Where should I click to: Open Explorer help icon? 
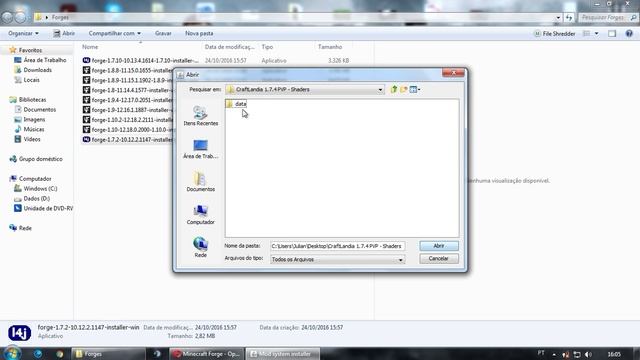tap(629, 34)
